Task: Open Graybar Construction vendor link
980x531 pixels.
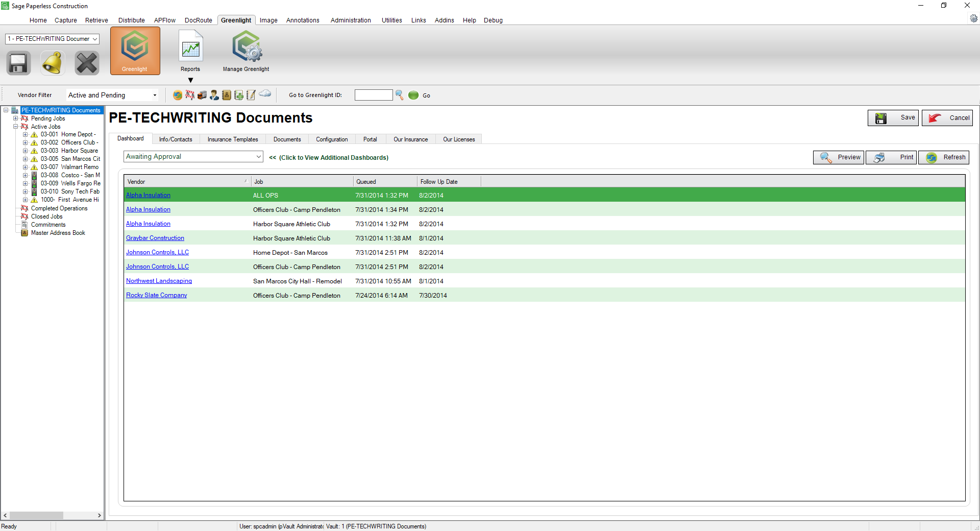Action: pyautogui.click(x=155, y=238)
